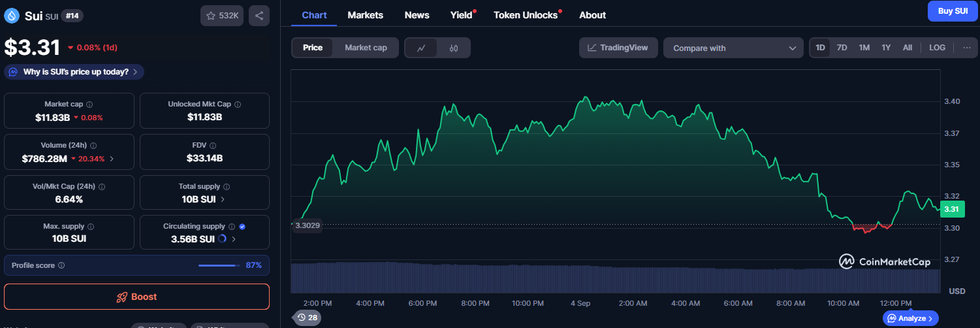
Task: Click the 6.64% Vol/Mkt Cap value
Action: pos(69,199)
